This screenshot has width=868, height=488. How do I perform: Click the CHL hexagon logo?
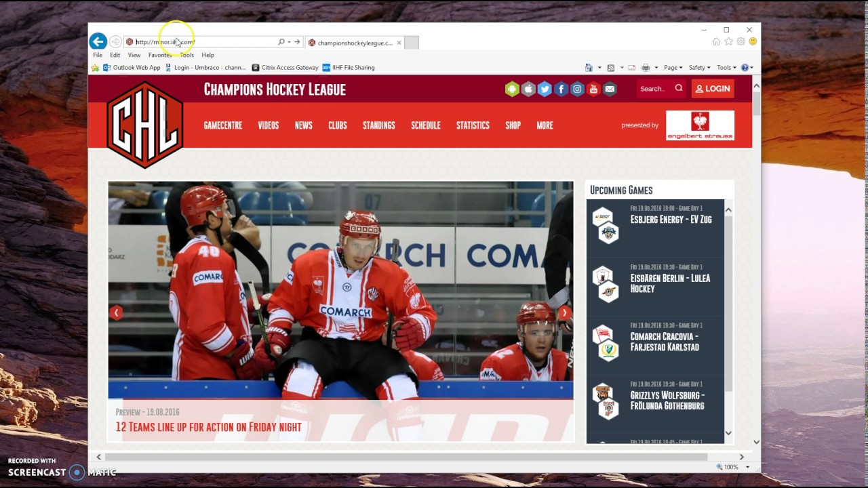[145, 125]
